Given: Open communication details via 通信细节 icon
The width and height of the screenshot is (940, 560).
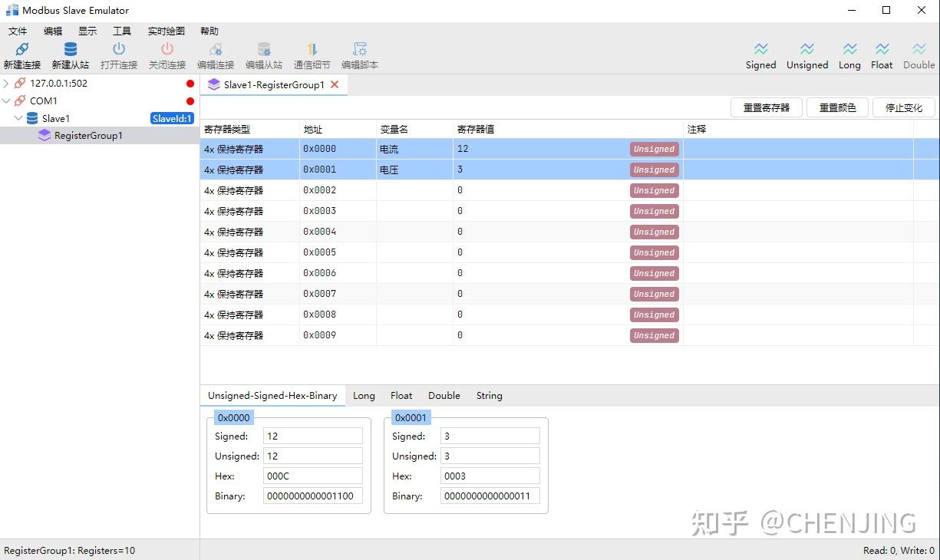Looking at the screenshot, I should tap(312, 54).
